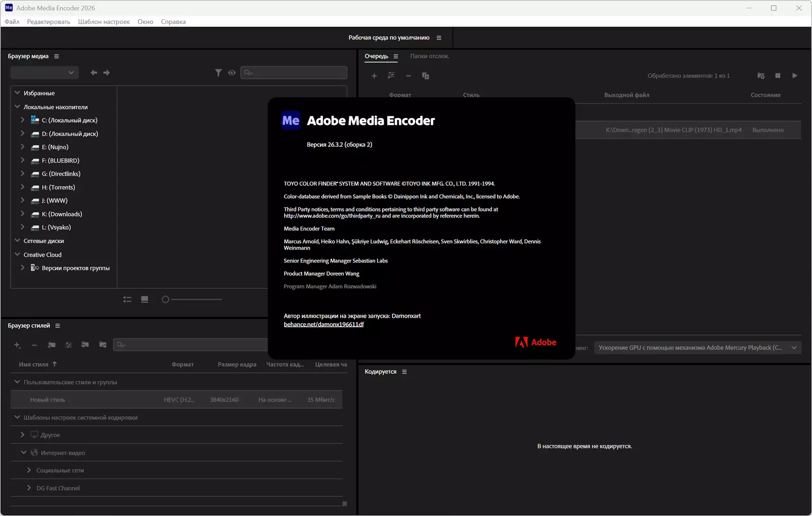Select the F: (BLUEBIRD) drive
The height and width of the screenshot is (516, 812).
61,160
